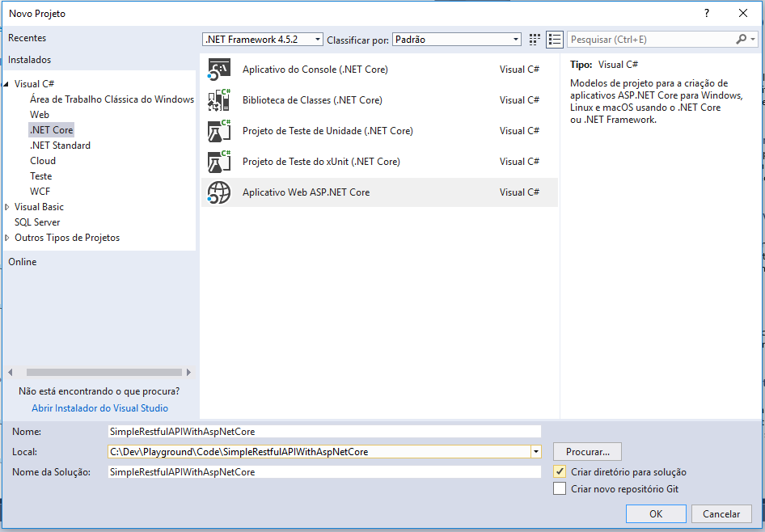Enable Criar novo repositório Git checkbox

[x=560, y=488]
